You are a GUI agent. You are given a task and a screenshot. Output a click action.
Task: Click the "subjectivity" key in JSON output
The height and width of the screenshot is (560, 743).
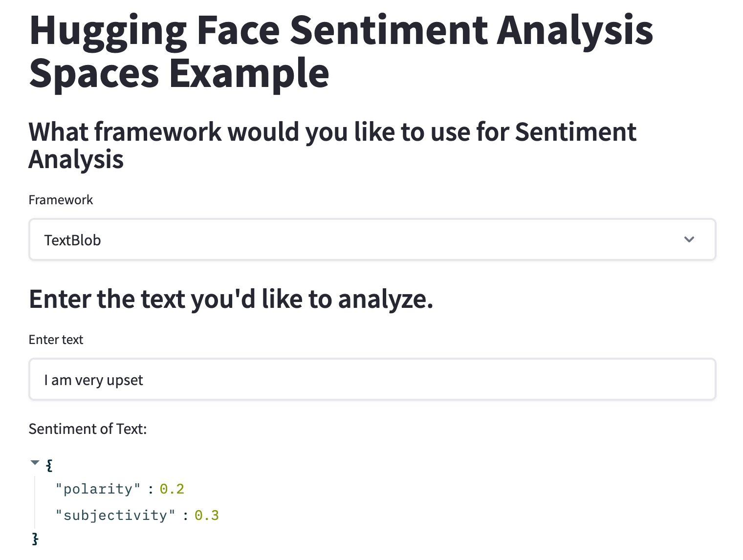115,516
